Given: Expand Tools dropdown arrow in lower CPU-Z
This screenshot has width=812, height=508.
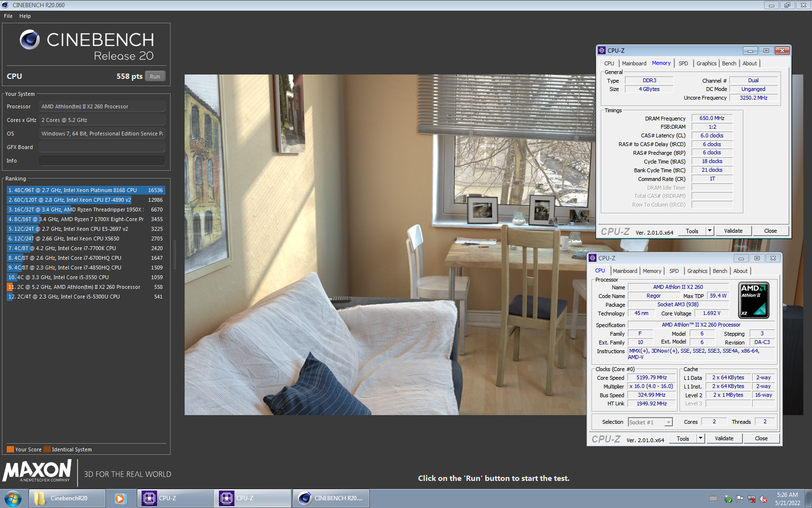Looking at the screenshot, I should (701, 438).
